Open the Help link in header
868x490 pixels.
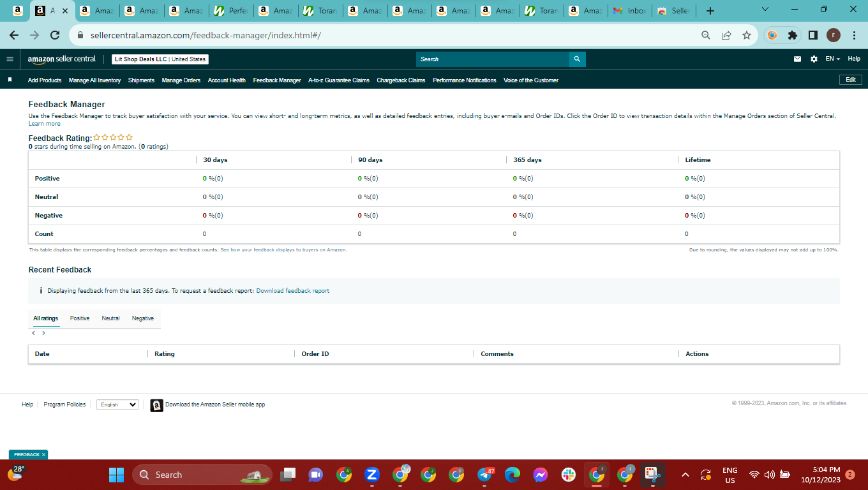[854, 59]
